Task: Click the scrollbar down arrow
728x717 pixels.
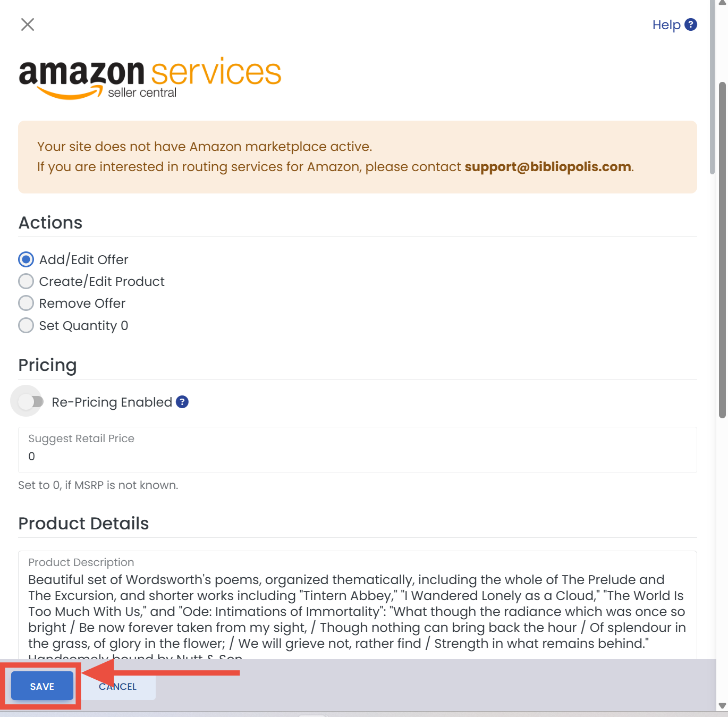Action: 722,706
